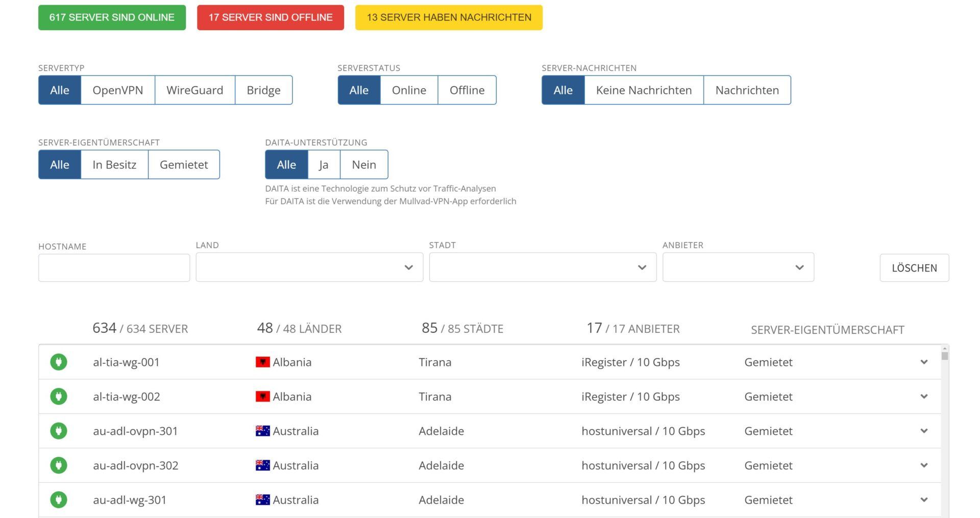Screen dimensions: 980x518
Task: Select Alle under DAITA-Unterstützung
Action: pyautogui.click(x=286, y=164)
